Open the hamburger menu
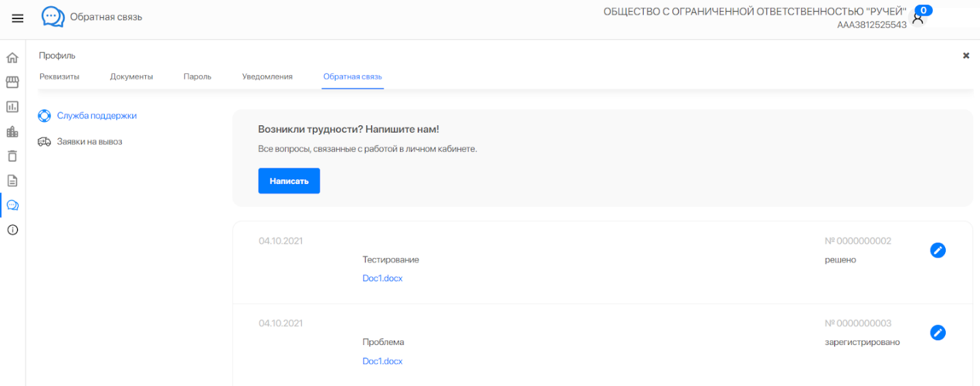This screenshot has width=980, height=386. coord(18,18)
